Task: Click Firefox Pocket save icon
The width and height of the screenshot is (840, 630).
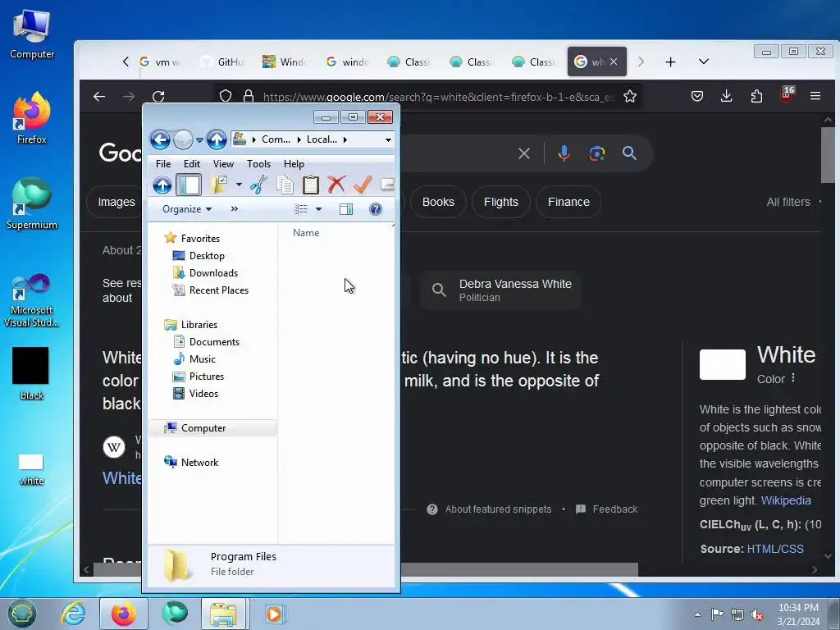Action: pos(697,97)
